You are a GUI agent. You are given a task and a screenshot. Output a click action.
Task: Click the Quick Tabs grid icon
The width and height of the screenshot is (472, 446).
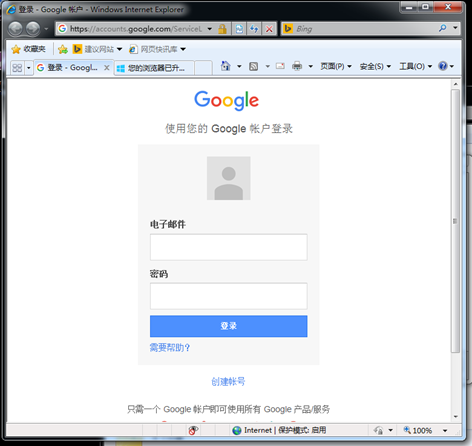(x=17, y=68)
